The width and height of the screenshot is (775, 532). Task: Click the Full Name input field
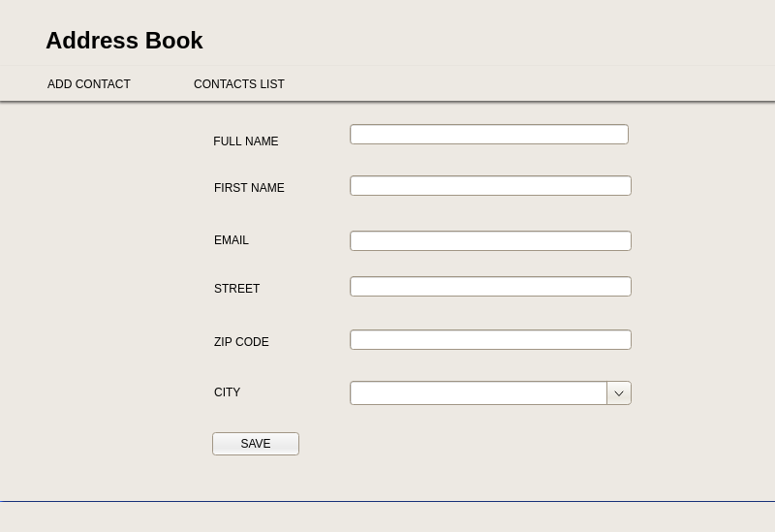(489, 135)
